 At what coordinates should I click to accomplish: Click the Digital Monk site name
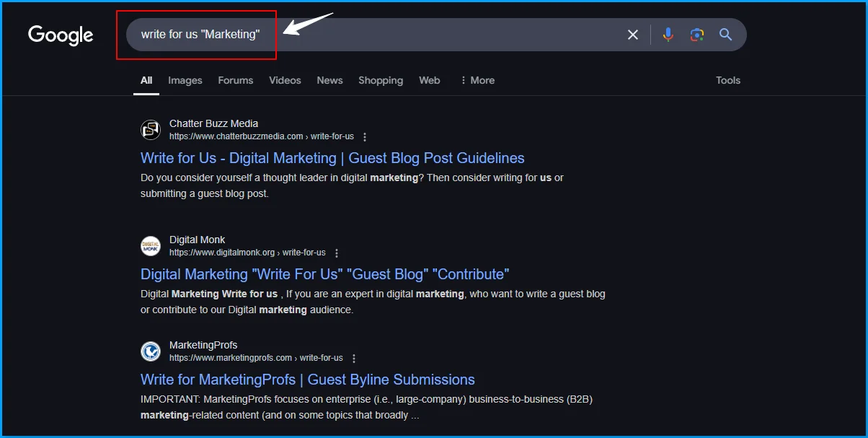[x=198, y=240]
